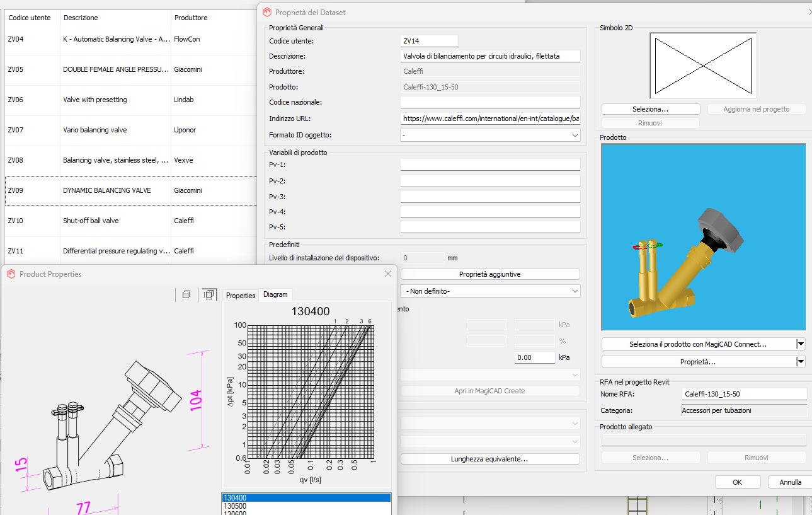This screenshot has height=515, width=812.
Task: Click the Indirizzo URL input field
Action: pos(490,118)
